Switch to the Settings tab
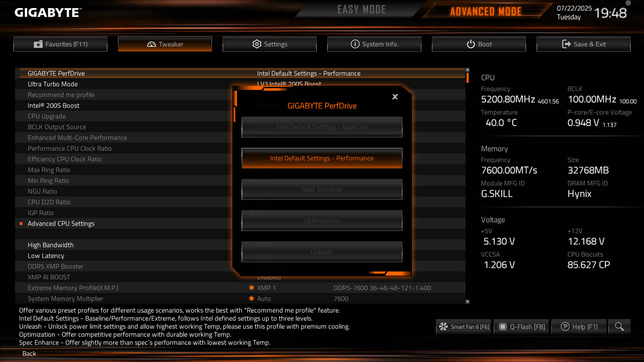The height and width of the screenshot is (362, 644). (270, 44)
